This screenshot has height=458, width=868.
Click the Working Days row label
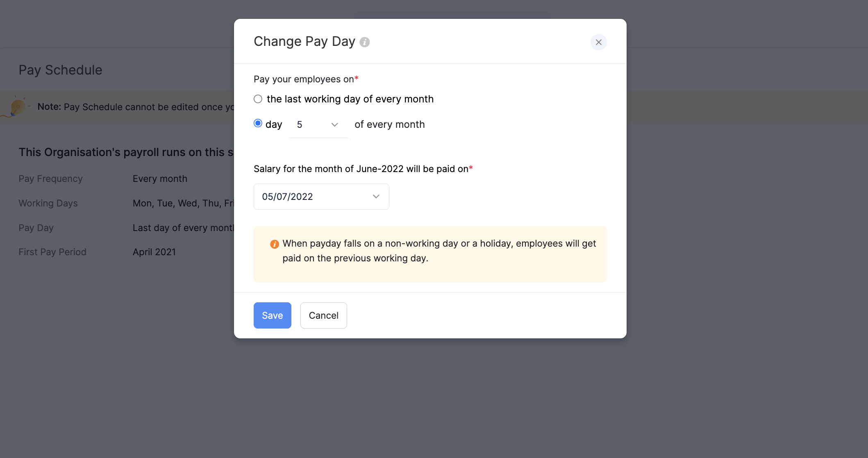click(x=48, y=203)
